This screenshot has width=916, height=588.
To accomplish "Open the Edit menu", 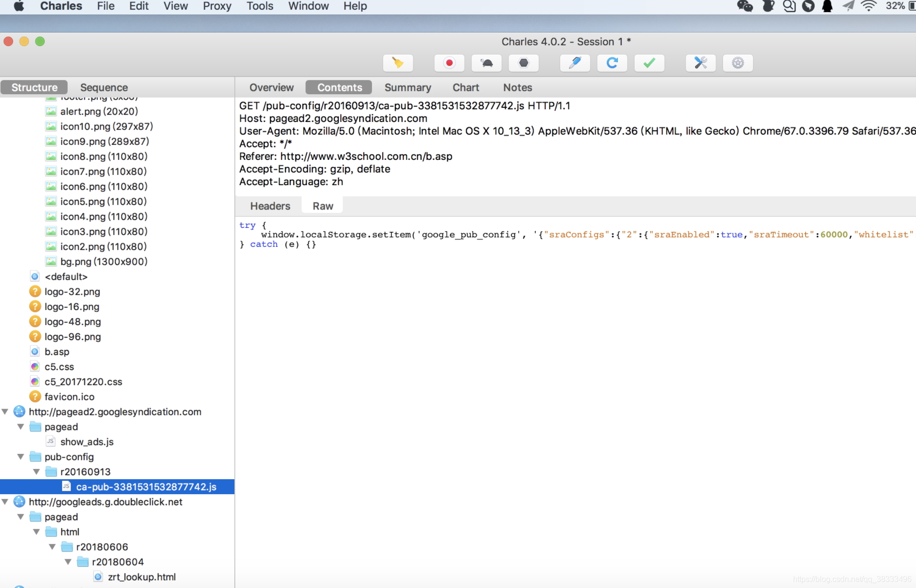I will pyautogui.click(x=139, y=6).
